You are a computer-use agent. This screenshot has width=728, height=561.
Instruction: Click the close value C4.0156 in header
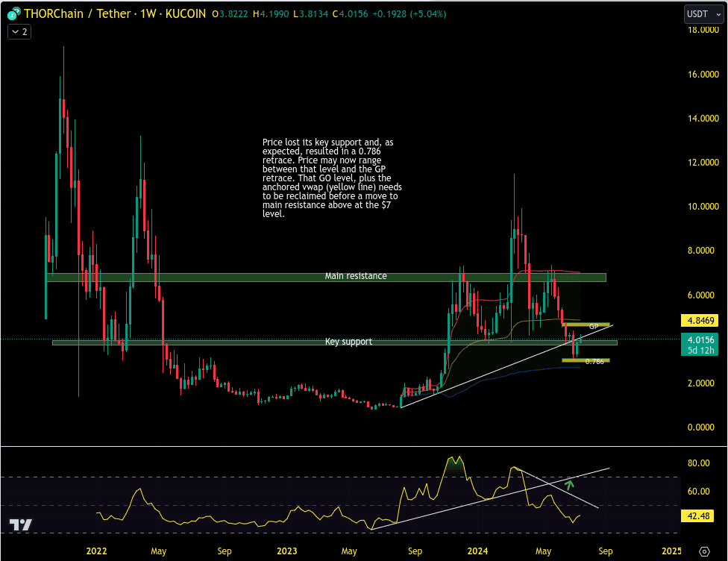point(350,14)
